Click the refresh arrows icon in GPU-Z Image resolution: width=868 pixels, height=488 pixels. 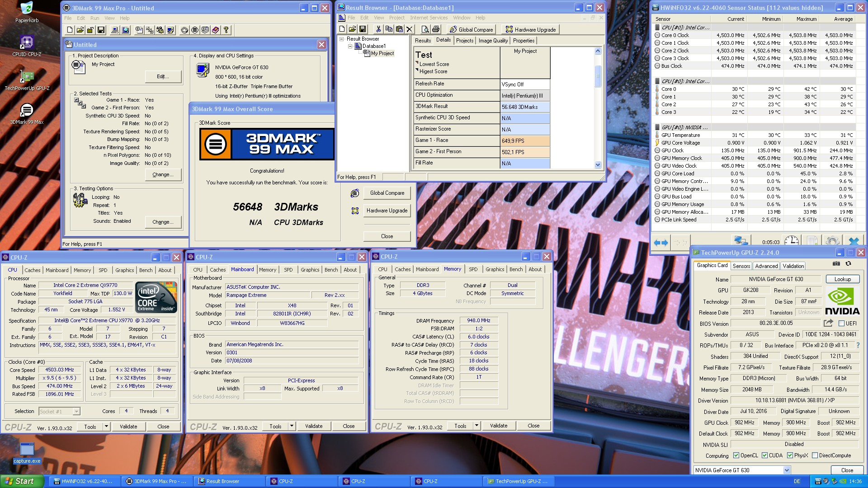pyautogui.click(x=849, y=264)
